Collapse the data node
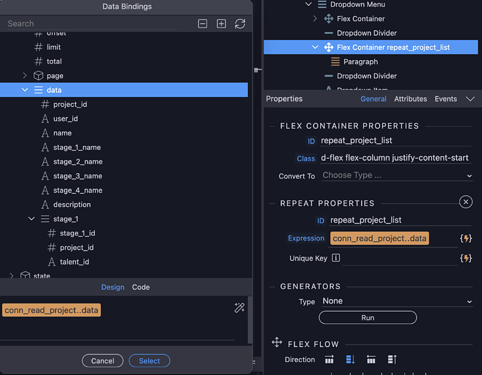Image resolution: width=482 pixels, height=375 pixels. point(25,90)
